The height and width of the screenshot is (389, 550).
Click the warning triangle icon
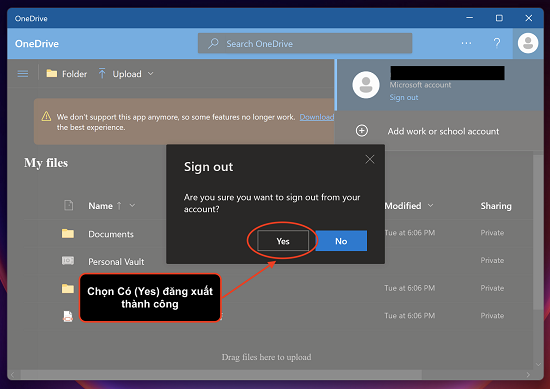click(46, 116)
